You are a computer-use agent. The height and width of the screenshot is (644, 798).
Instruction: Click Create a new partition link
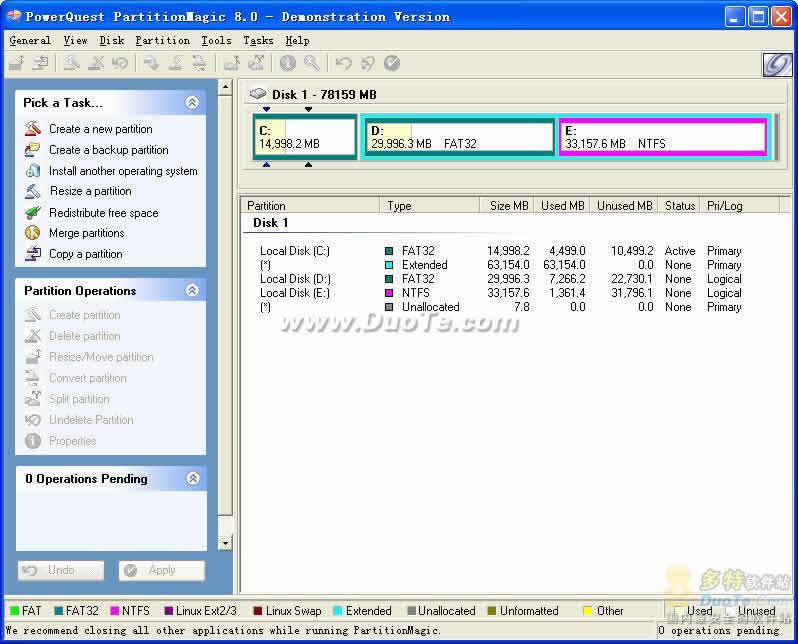101,129
